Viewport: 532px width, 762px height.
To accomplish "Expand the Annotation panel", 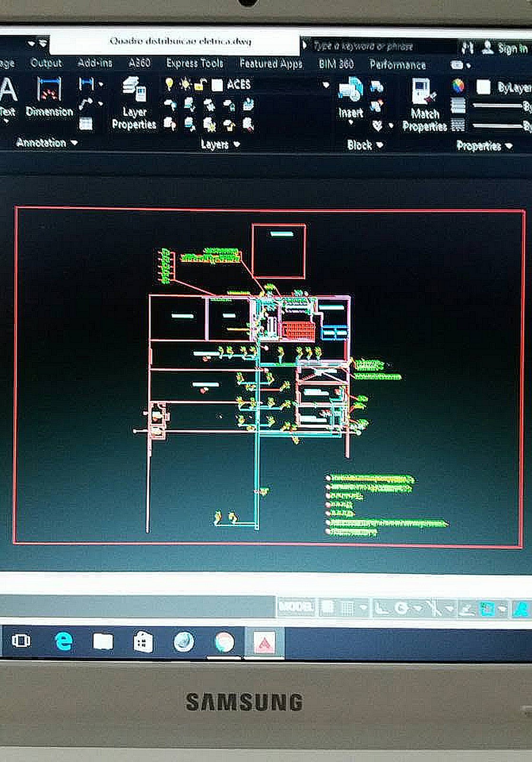I will click(46, 142).
